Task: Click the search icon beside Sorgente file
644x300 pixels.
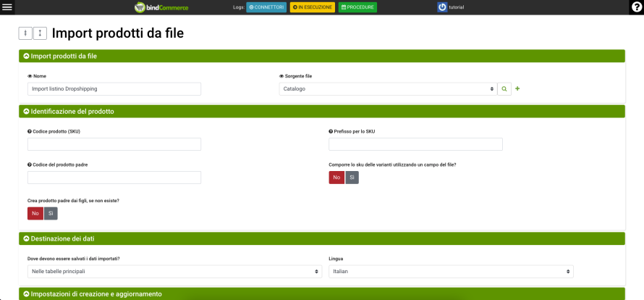Action: click(x=504, y=88)
